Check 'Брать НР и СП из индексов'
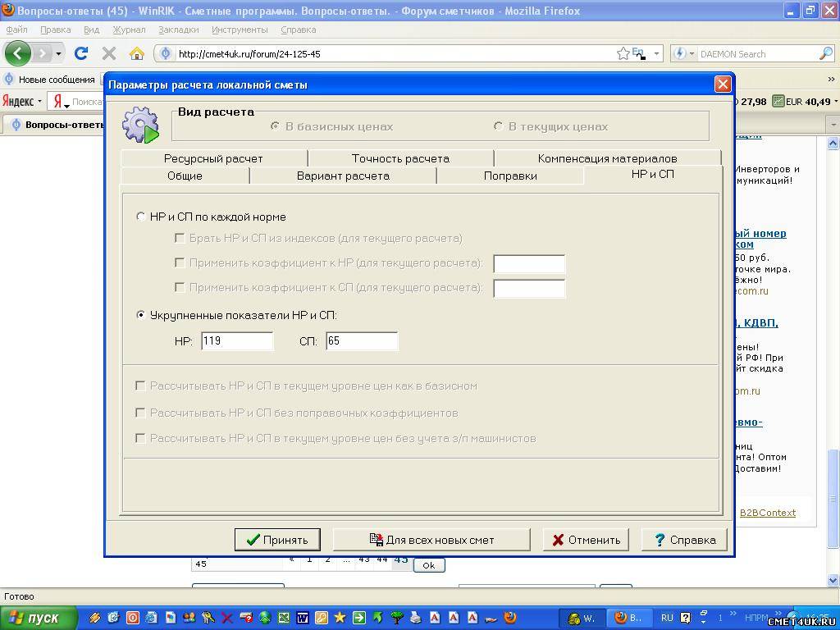Image resolution: width=840 pixels, height=630 pixels. (x=180, y=238)
